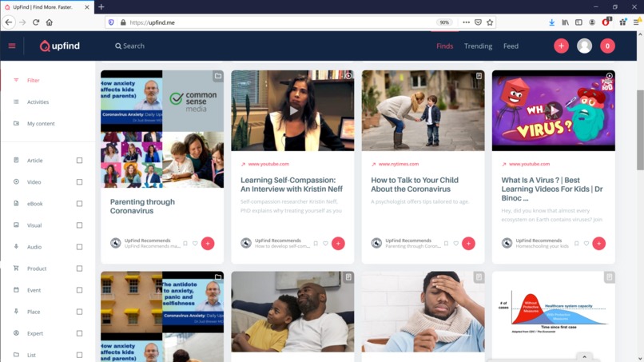Open Activities in the sidebar

point(38,102)
